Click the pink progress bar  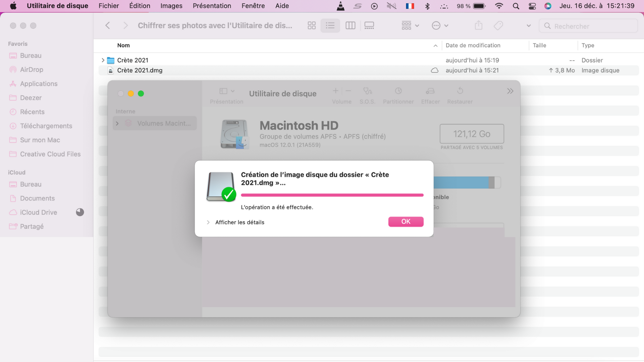click(332, 195)
